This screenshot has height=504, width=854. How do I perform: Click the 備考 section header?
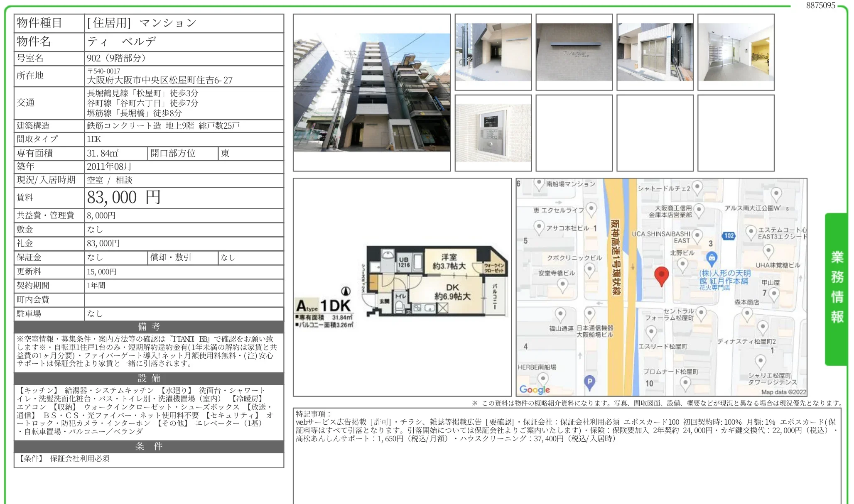pos(149,327)
